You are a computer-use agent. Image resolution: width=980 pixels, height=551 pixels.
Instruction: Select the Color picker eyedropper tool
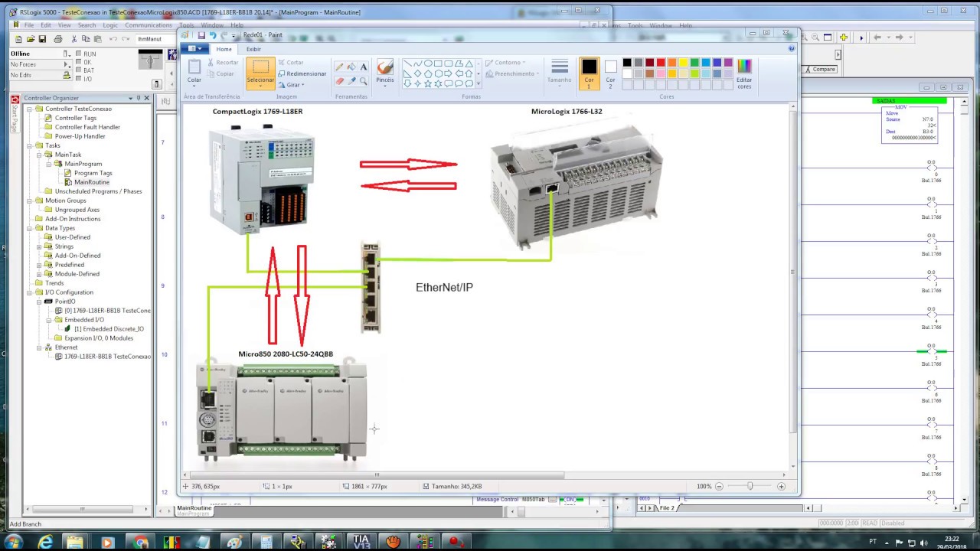coord(351,80)
